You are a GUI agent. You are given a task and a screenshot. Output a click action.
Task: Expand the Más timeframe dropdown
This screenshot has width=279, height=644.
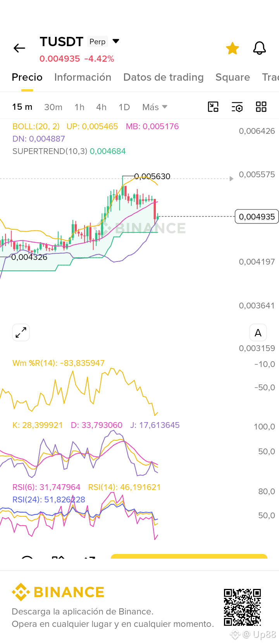click(155, 107)
